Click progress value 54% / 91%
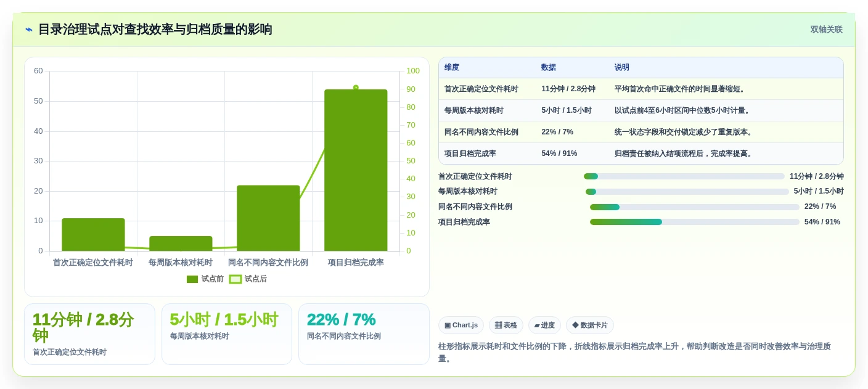 822,222
